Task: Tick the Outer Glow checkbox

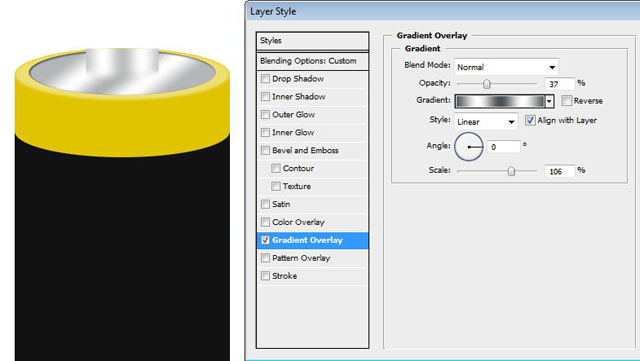Action: [x=265, y=114]
